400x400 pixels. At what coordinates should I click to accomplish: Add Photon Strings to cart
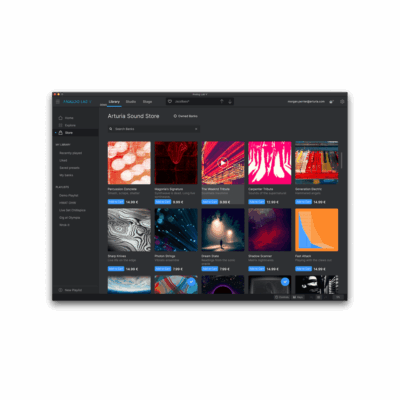pyautogui.click(x=163, y=269)
